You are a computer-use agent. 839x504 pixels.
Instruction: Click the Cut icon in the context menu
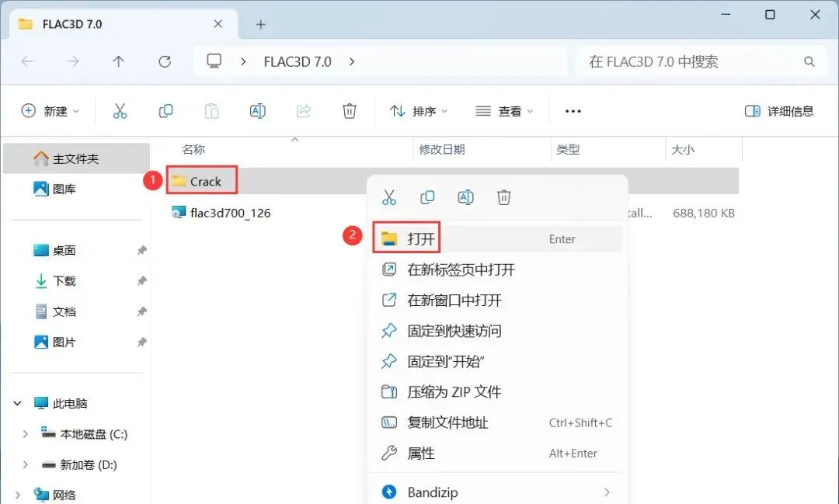[389, 197]
